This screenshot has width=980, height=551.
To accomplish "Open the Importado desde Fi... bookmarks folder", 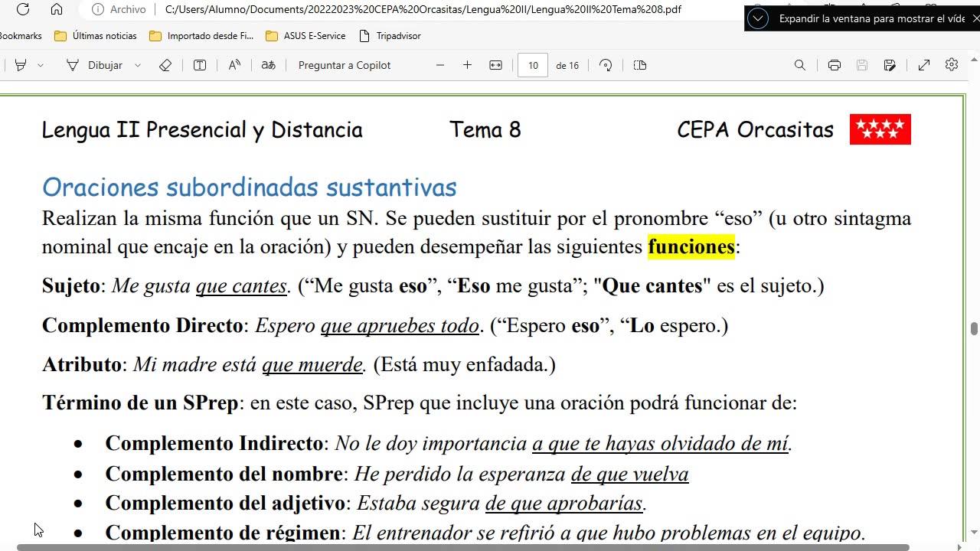I will pos(201,35).
